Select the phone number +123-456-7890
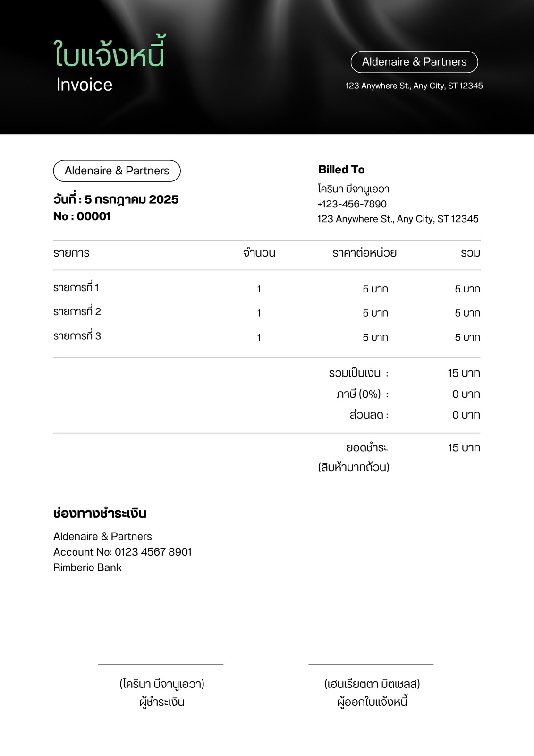The width and height of the screenshot is (534, 756). click(x=352, y=204)
